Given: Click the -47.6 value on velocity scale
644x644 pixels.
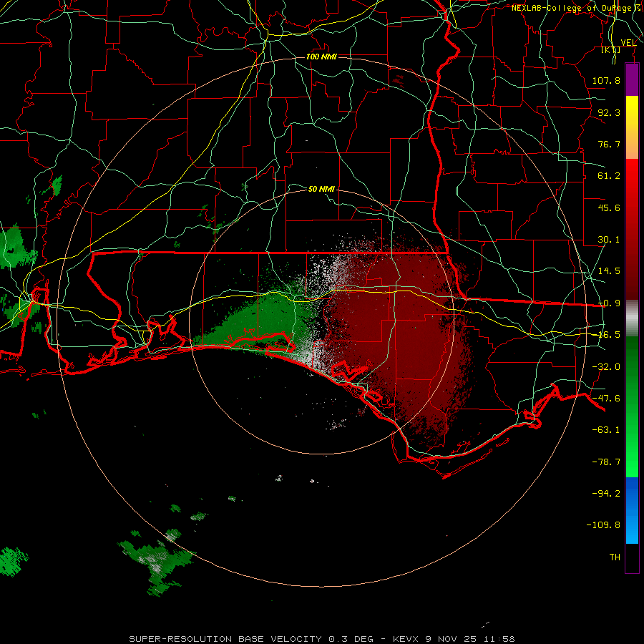Looking at the screenshot, I should click(606, 399).
